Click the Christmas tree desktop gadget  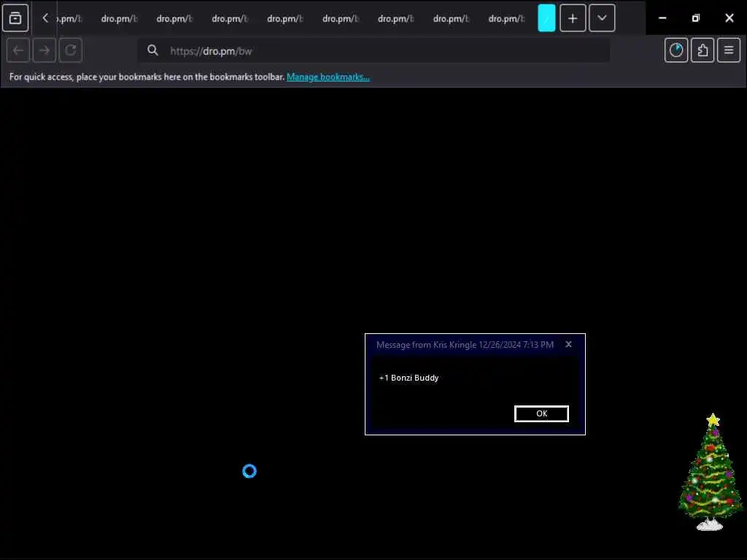[x=711, y=472]
